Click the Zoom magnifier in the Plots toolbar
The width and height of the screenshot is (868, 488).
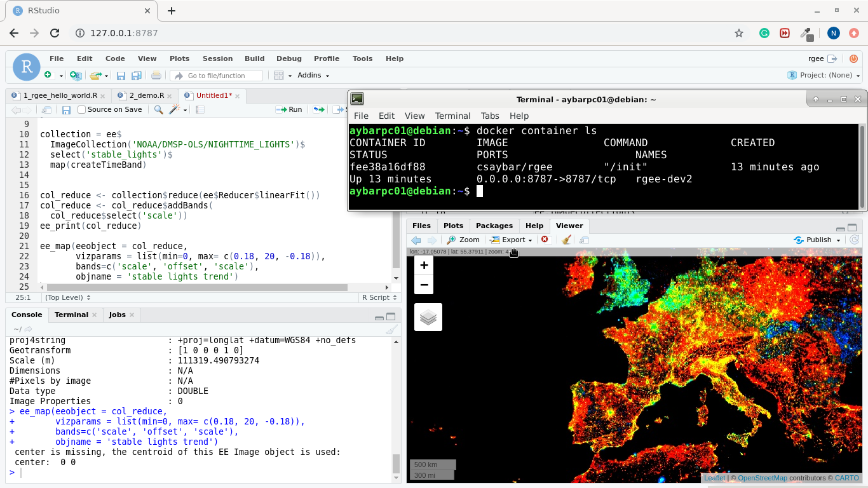click(x=463, y=240)
